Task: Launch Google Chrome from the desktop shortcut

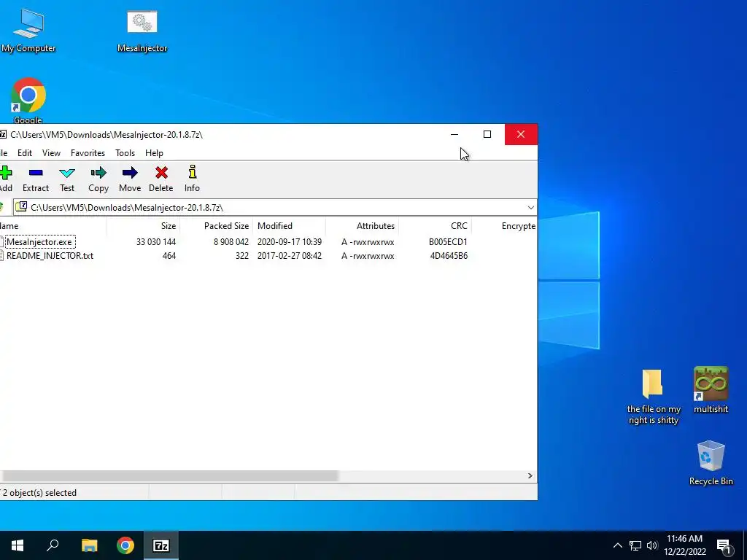Action: point(28,100)
